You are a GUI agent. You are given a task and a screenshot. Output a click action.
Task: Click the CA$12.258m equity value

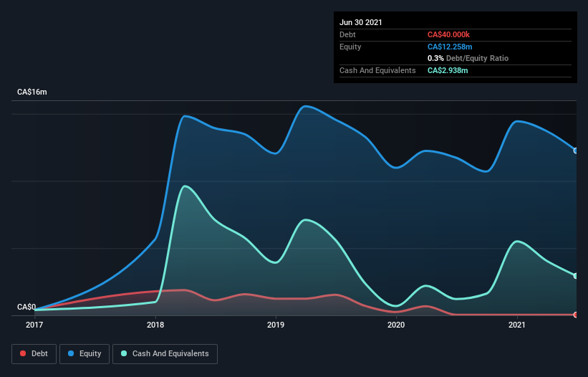(450, 47)
